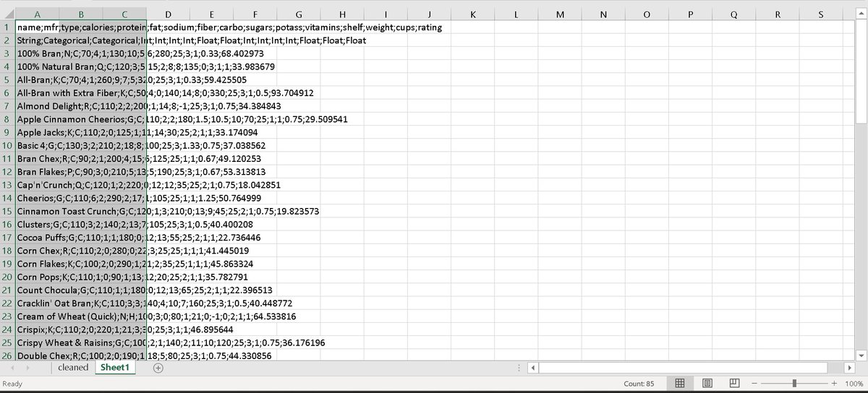This screenshot has height=393, width=868.
Task: Zoom out with the minus icon
Action: (756, 383)
